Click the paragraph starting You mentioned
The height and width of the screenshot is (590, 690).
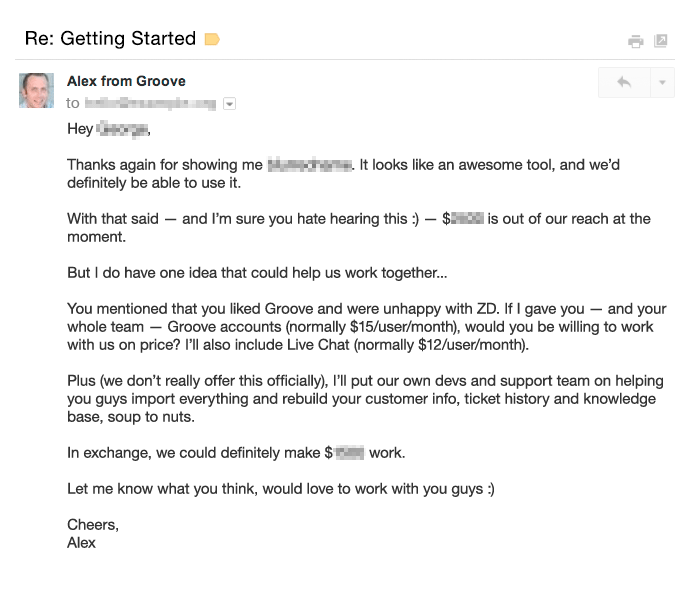[x=359, y=328]
